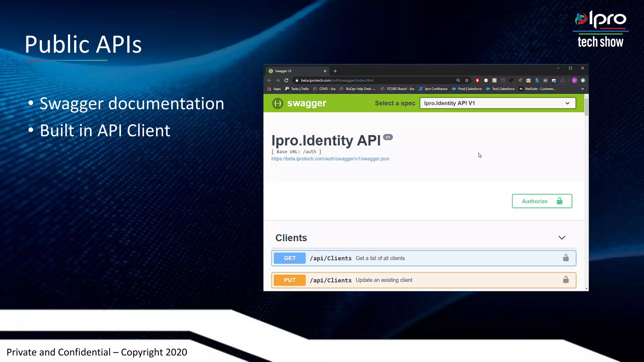Click the Ipro.Identity API title
Viewport: 644px width, 362px height.
click(x=326, y=140)
